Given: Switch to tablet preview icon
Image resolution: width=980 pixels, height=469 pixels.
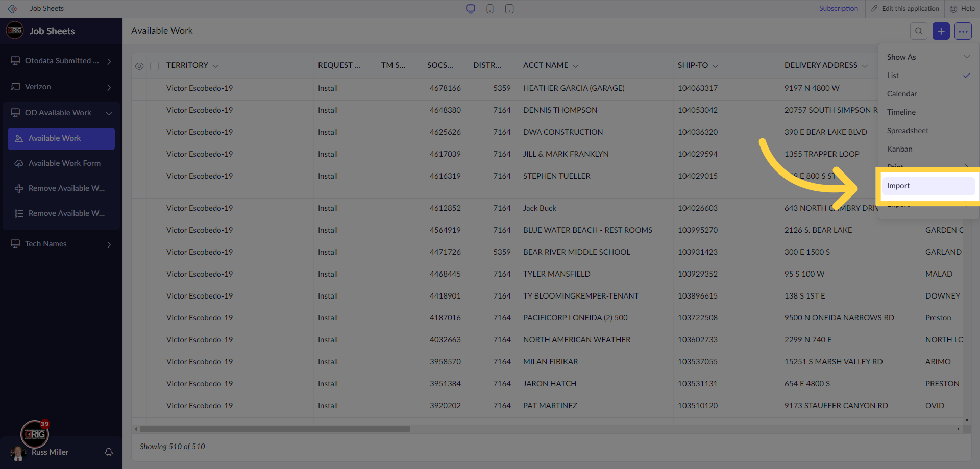Looking at the screenshot, I should 509,9.
